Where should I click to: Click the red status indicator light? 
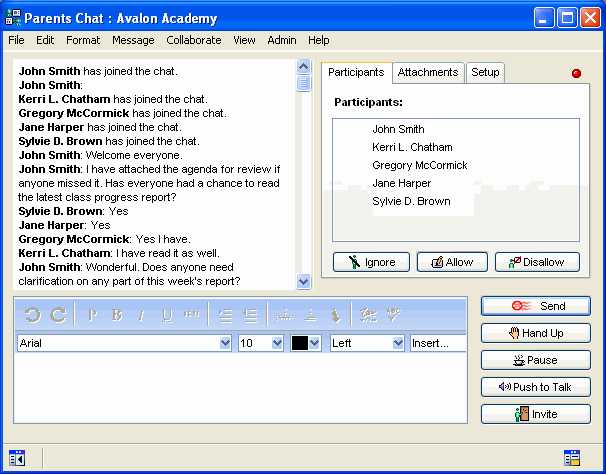point(576,74)
